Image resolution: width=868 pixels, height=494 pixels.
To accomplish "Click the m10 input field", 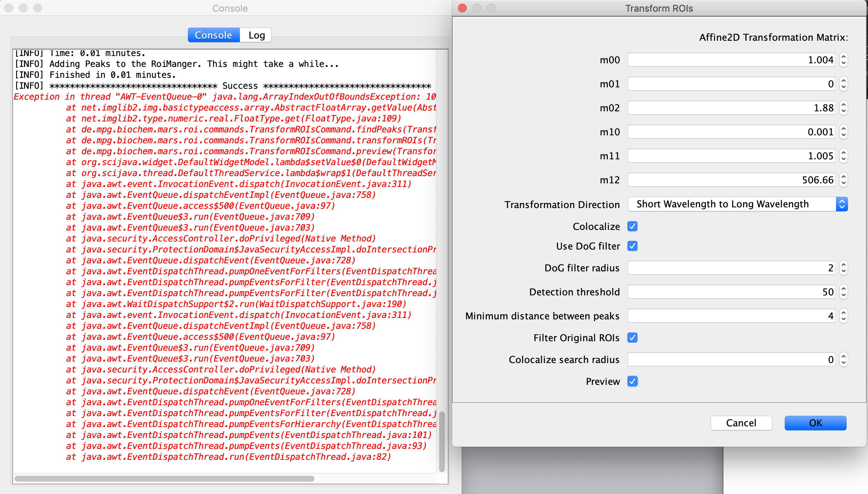I will [x=731, y=132].
